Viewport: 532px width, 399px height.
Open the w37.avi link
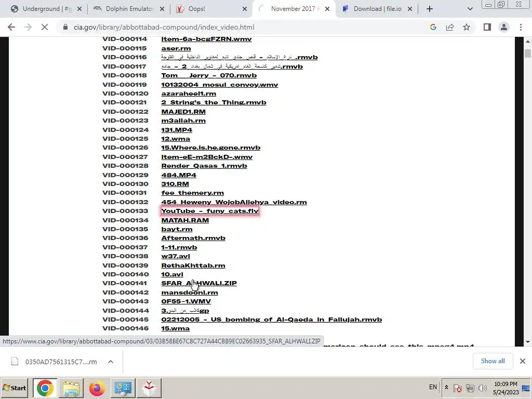point(176,256)
